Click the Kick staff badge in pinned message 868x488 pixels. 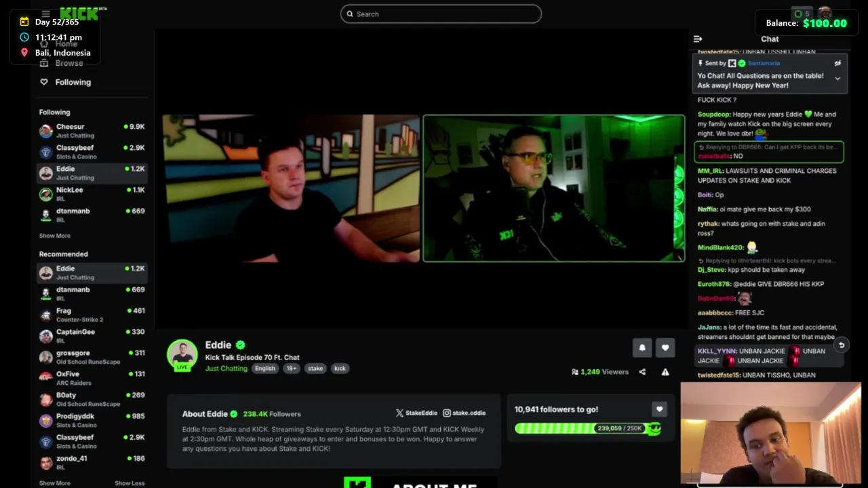point(732,63)
